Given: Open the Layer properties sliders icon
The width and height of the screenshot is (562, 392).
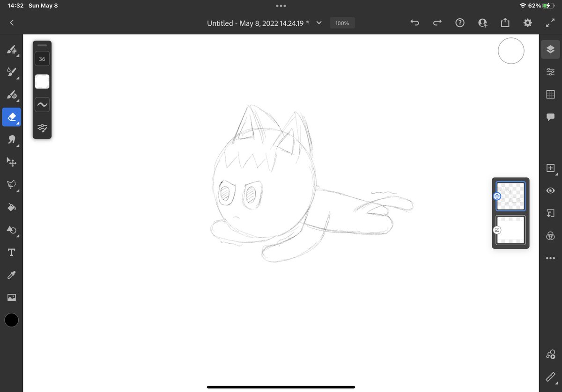Looking at the screenshot, I should pos(550,72).
